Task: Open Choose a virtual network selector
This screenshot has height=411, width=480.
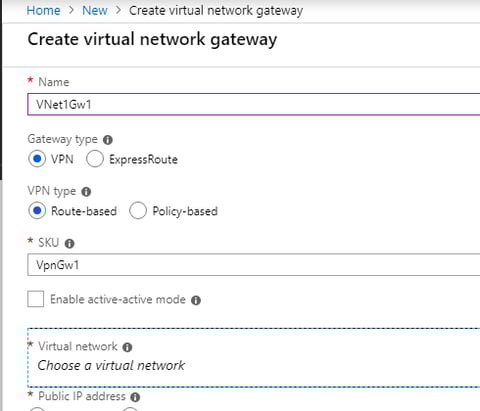Action: (254, 358)
